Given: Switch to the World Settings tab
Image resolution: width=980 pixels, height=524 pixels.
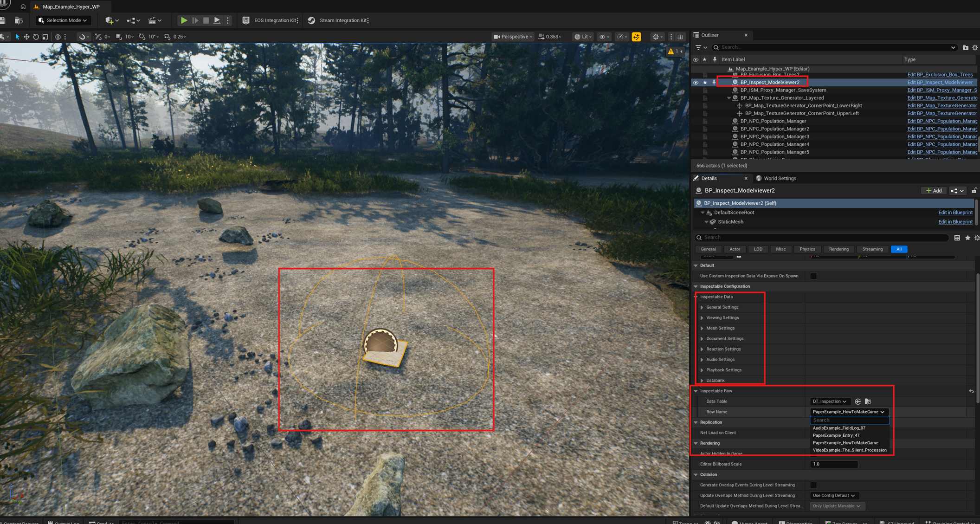Looking at the screenshot, I should [x=776, y=178].
